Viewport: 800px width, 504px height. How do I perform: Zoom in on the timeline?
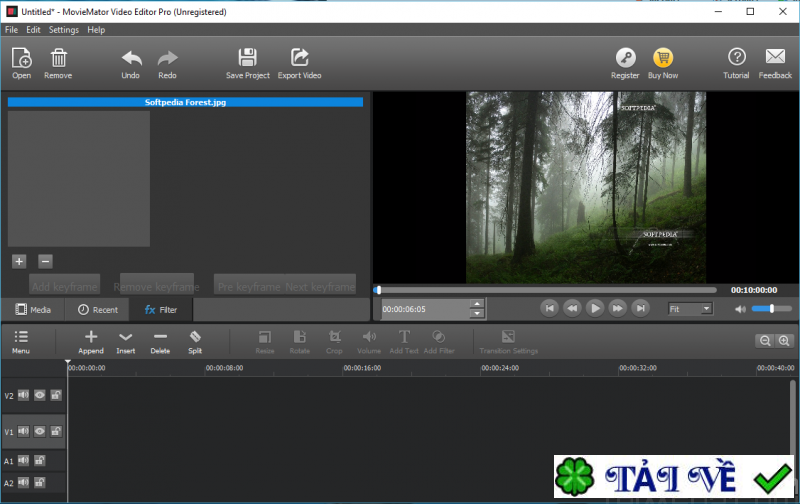point(784,341)
